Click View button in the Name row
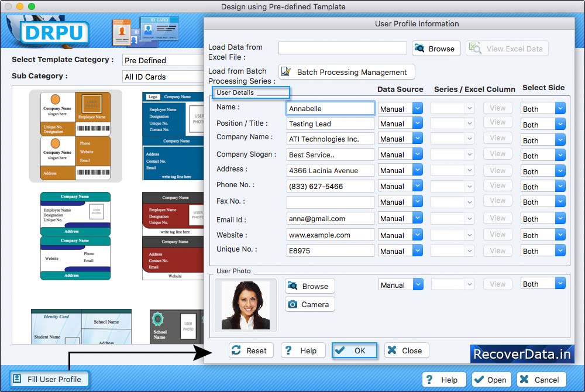The image size is (585, 392). point(498,108)
